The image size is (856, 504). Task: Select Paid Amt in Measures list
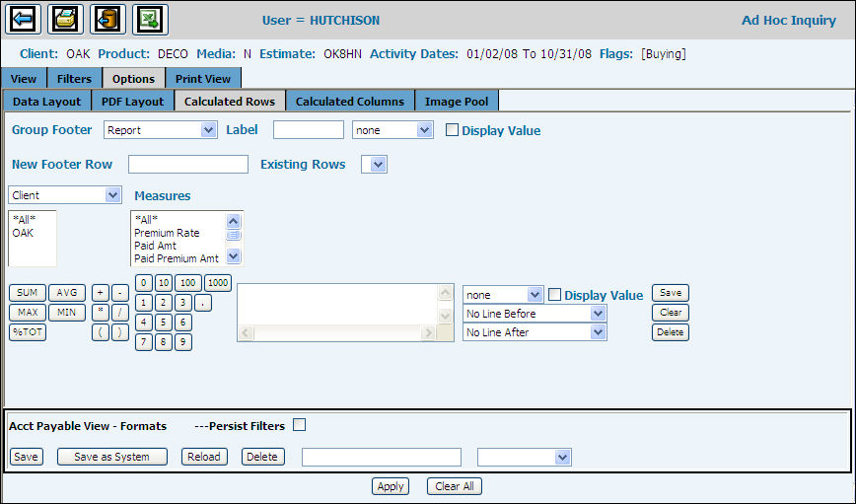tap(155, 246)
